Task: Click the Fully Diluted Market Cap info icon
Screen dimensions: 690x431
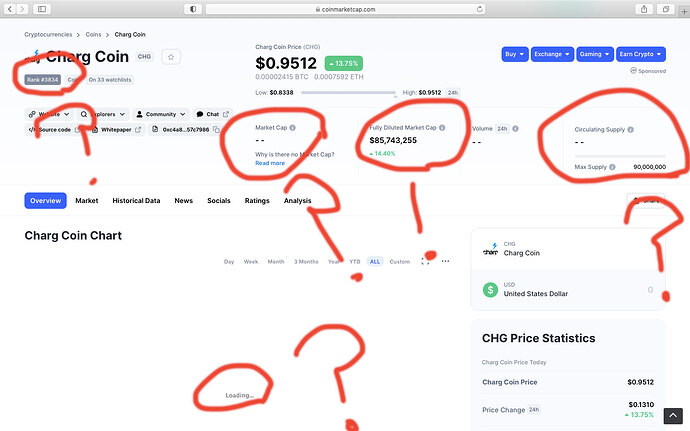Action: 442,128
